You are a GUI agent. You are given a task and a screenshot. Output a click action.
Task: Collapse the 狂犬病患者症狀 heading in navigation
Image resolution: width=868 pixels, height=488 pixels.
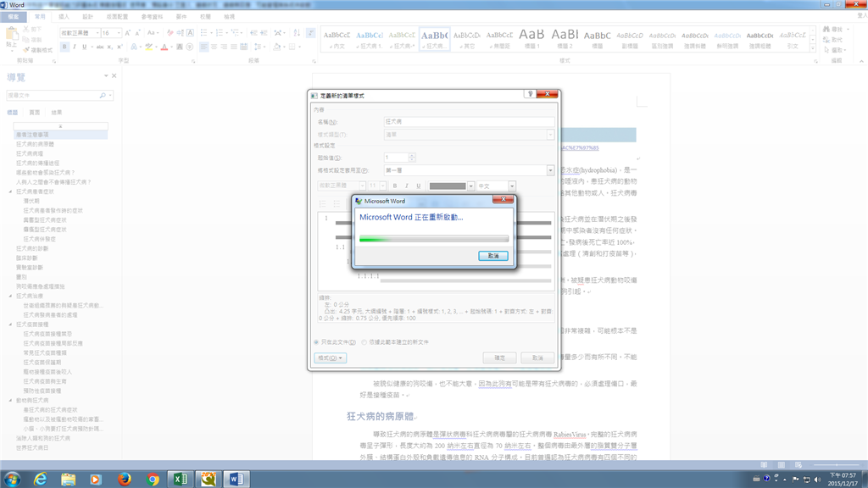point(10,191)
